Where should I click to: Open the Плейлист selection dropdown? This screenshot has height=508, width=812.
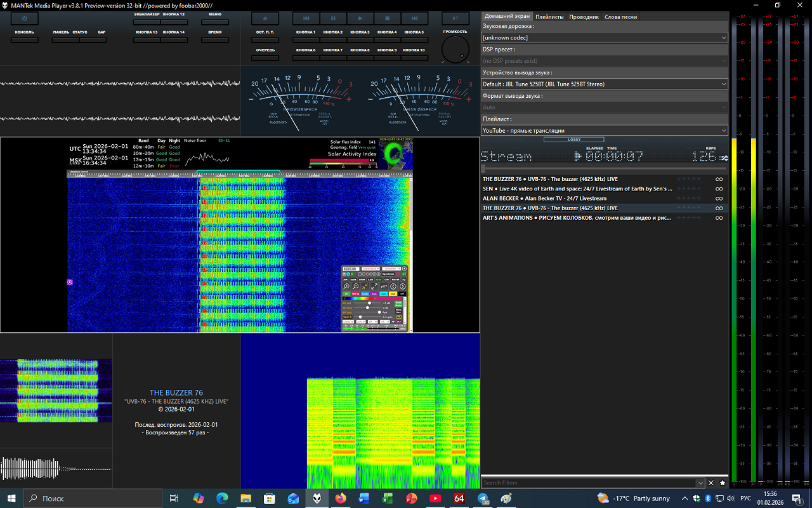click(x=604, y=131)
